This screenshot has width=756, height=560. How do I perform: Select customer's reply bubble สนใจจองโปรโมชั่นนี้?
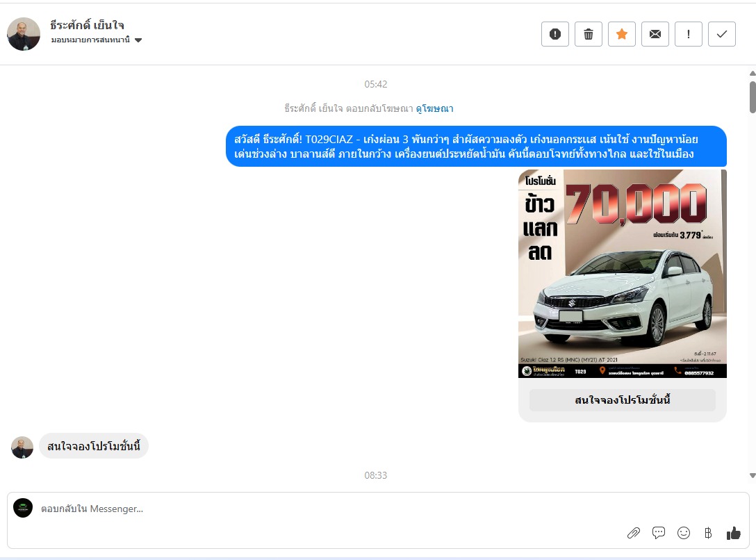[x=94, y=446]
